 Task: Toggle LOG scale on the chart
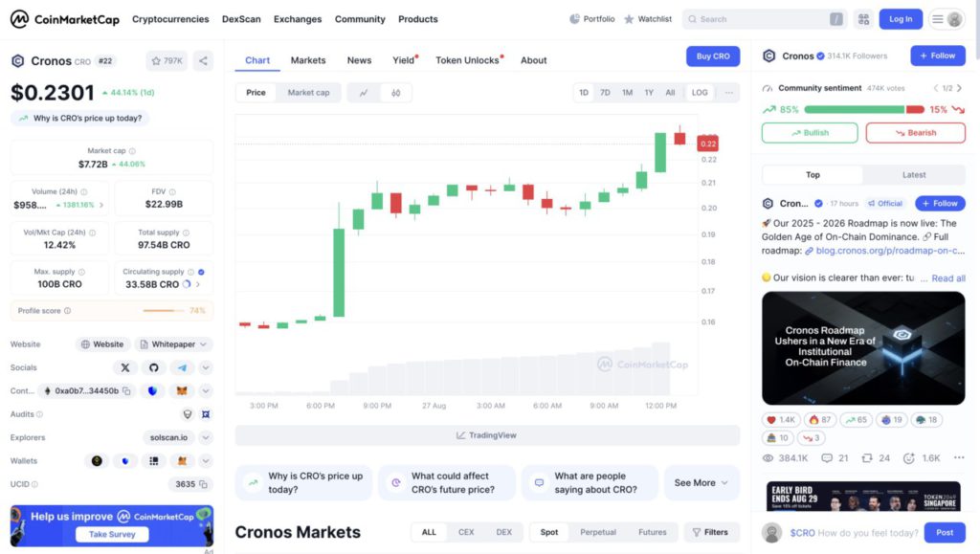(x=700, y=92)
